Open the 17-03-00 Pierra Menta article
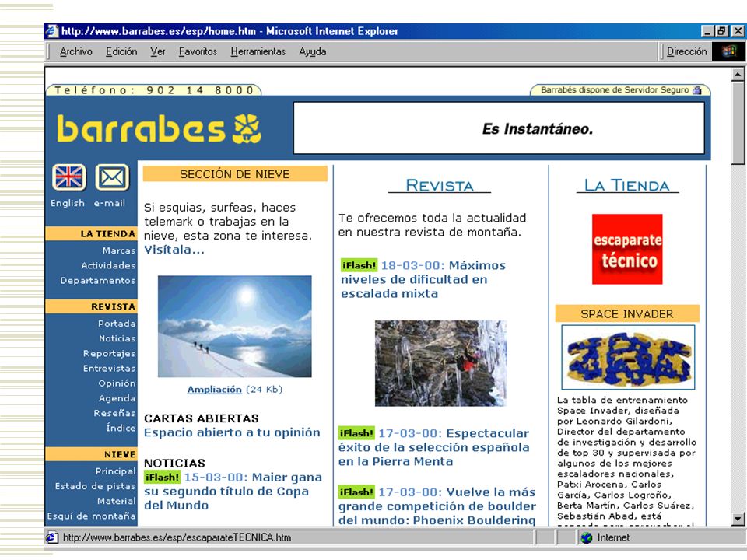747x560 pixels. coord(434,447)
